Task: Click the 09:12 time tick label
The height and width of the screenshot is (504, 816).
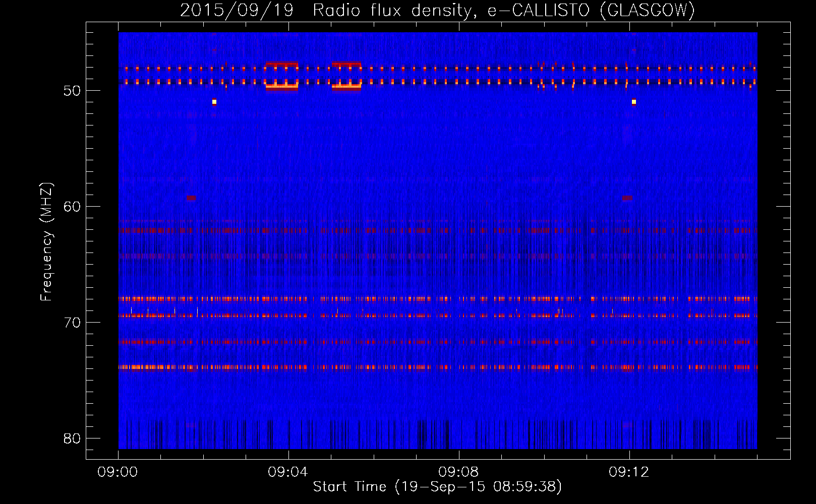Action: [x=629, y=472]
